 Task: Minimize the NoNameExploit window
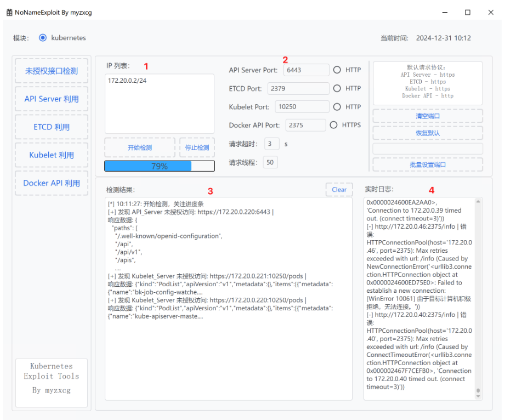(445, 12)
